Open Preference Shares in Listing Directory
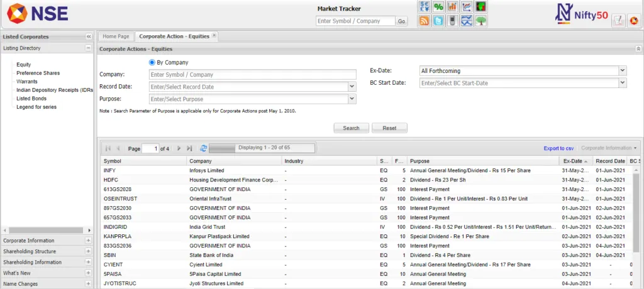This screenshot has width=644, height=289. point(38,73)
